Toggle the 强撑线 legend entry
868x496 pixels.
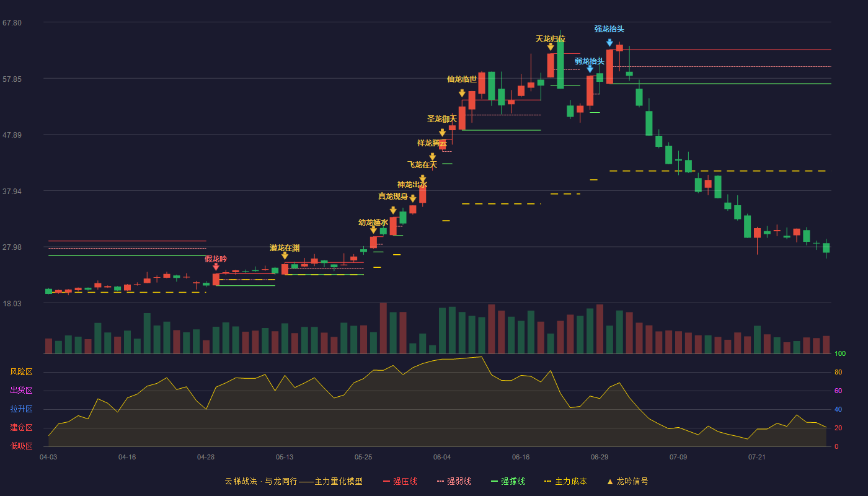(x=508, y=481)
